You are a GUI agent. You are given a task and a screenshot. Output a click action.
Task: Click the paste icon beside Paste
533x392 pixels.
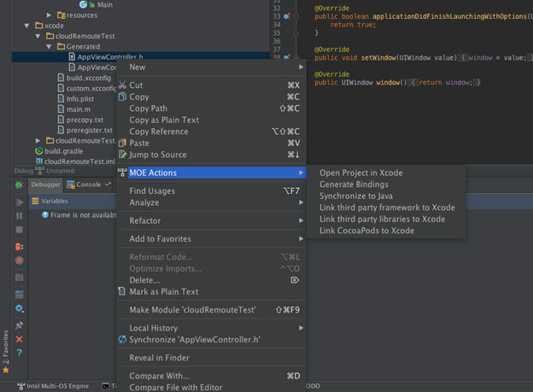pos(122,143)
